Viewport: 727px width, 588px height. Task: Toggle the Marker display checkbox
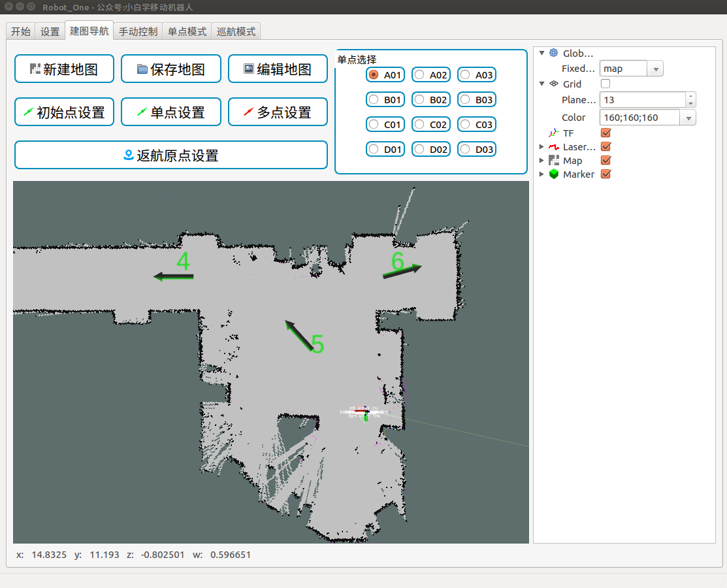point(606,174)
